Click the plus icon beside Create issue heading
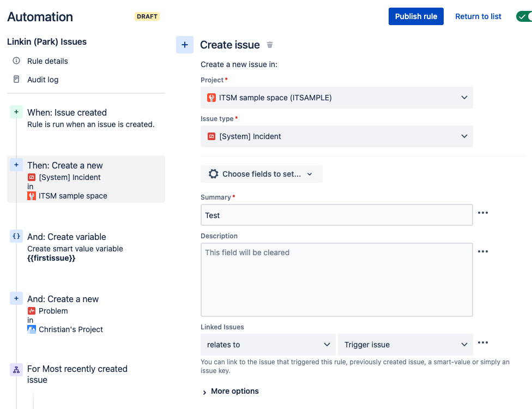 tap(184, 44)
